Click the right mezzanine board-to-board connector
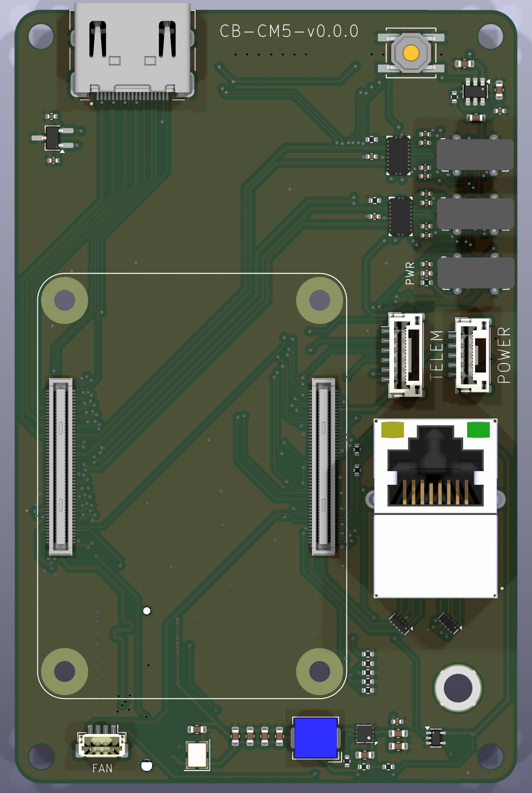Viewport: 532px width, 793px height. click(324, 467)
